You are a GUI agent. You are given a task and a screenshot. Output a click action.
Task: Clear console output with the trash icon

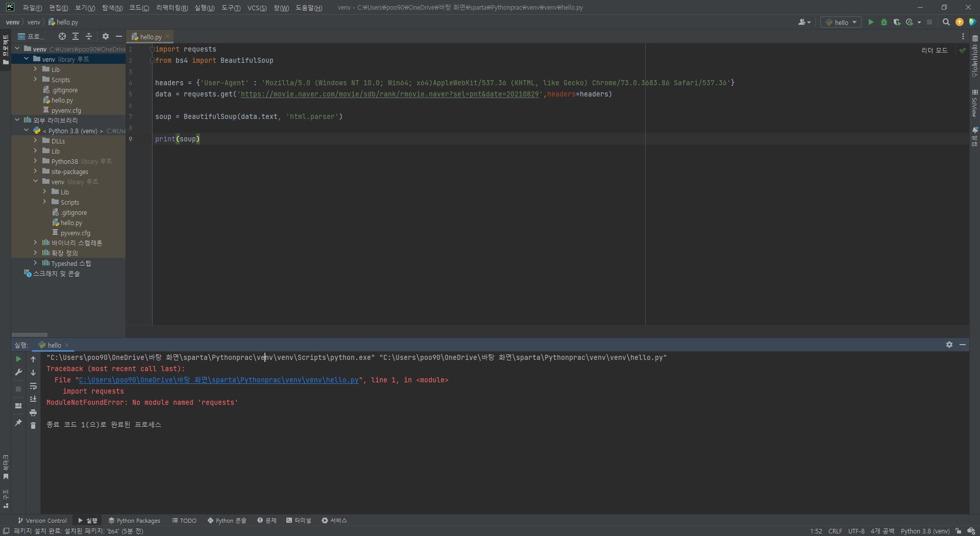pos(33,425)
